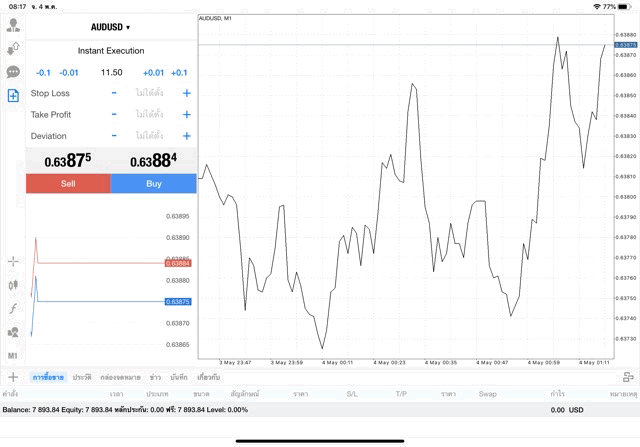Open the candlestick chart type icon
This screenshot has width=640, height=447.
pos(13,285)
